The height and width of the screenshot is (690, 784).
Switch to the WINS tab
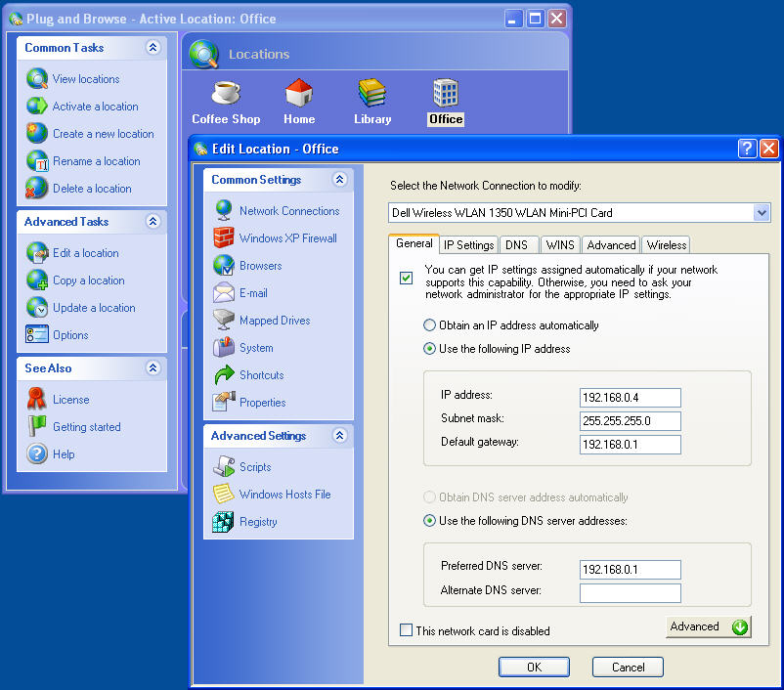click(560, 245)
